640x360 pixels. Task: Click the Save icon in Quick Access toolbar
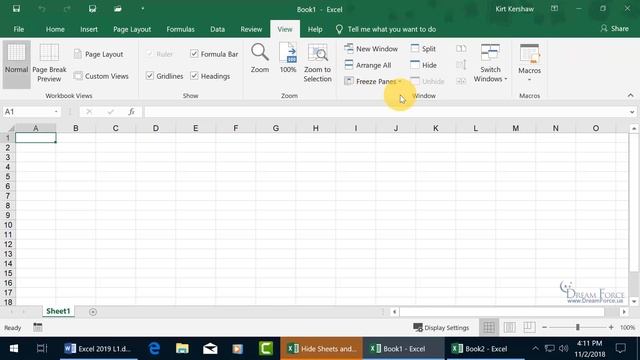pos(16,9)
